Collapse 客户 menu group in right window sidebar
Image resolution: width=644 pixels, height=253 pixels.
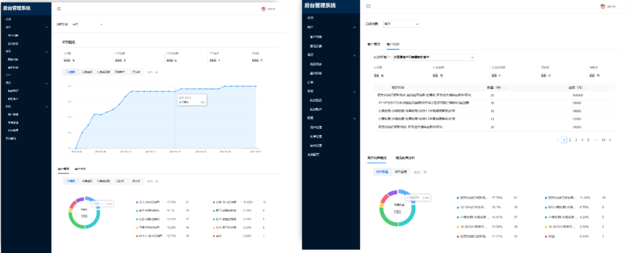[355, 27]
